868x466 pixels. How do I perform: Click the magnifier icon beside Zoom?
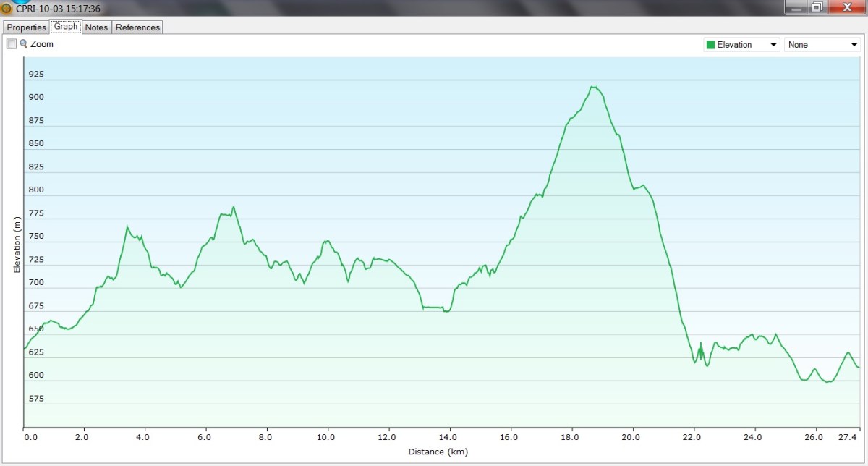pos(23,44)
